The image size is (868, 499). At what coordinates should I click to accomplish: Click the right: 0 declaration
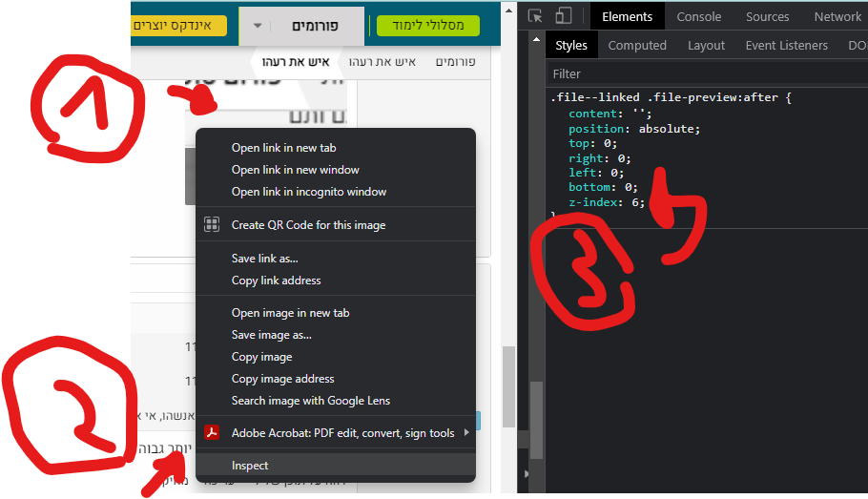600,158
